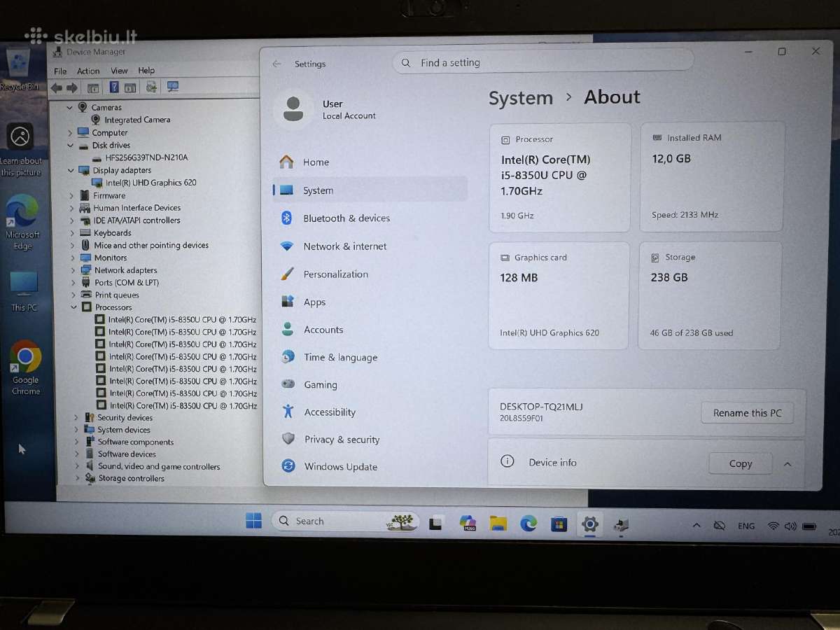The height and width of the screenshot is (630, 840).
Task: Click the ENG language indicator
Action: click(x=746, y=526)
